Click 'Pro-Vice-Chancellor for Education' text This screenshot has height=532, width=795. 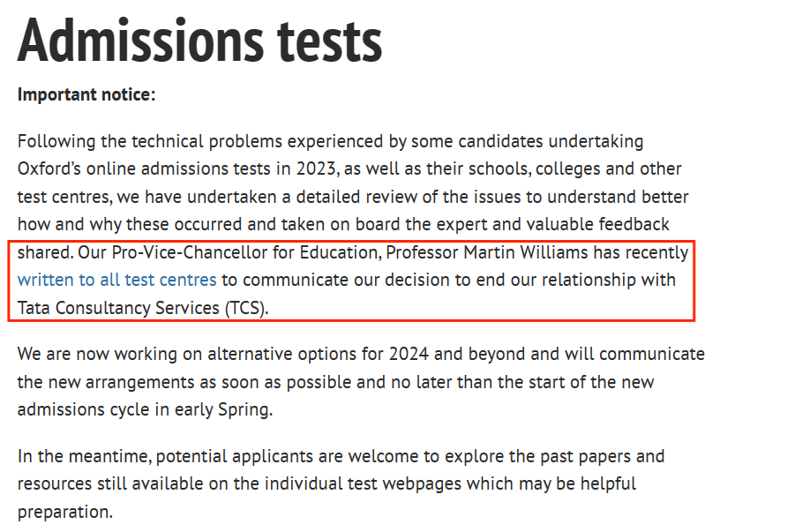pos(246,252)
